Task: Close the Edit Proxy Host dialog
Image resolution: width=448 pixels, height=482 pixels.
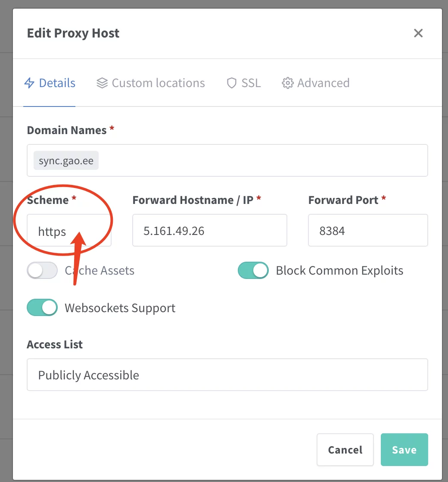Action: (418, 33)
